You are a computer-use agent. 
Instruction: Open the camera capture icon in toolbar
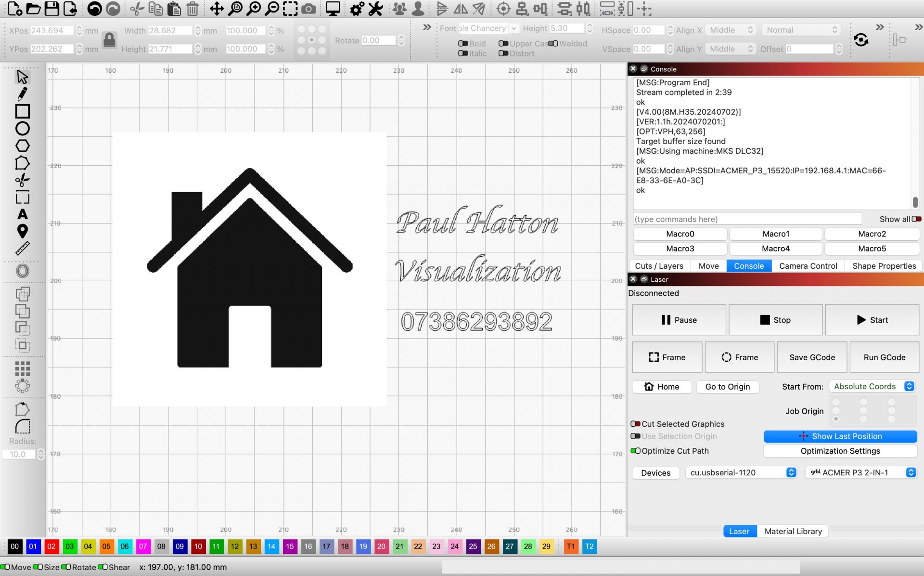tap(309, 9)
